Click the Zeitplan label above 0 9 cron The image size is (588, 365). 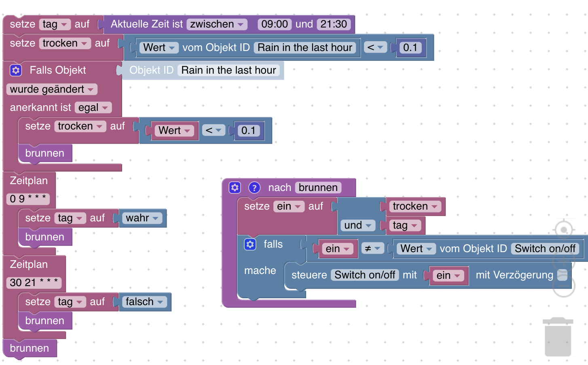pyautogui.click(x=29, y=181)
